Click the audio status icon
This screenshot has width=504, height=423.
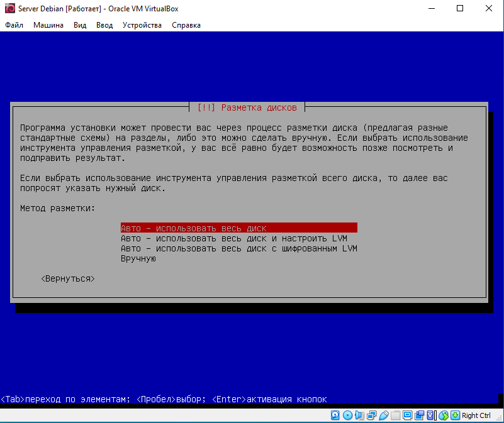(x=359, y=415)
